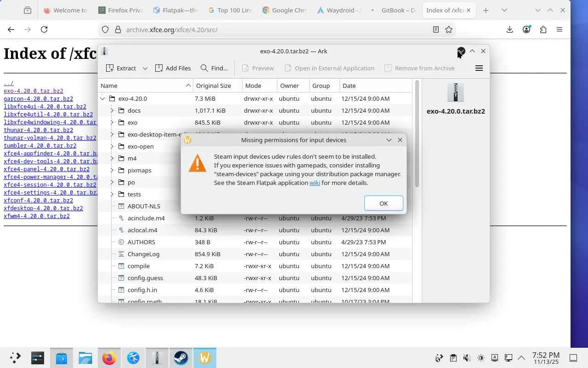Open a new Firefox tab
The image size is (588, 368).
click(486, 10)
